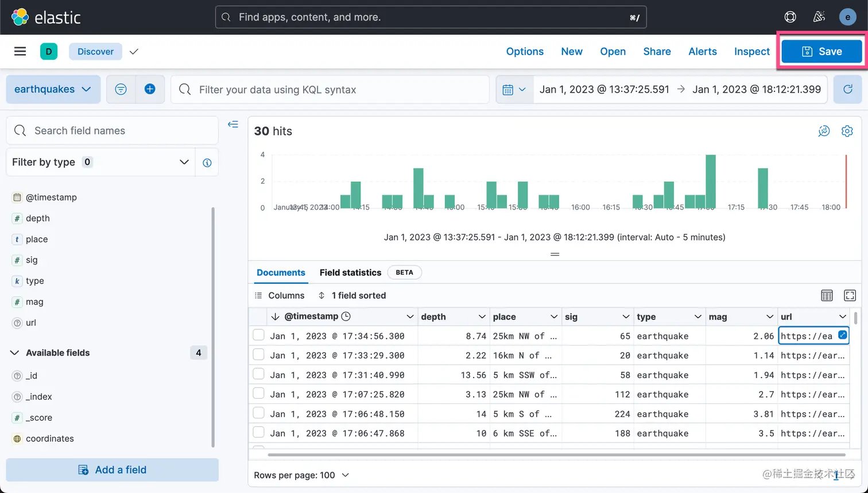Viewport: 868px width, 493px height.
Task: Click the calendar quick date menu
Action: tap(514, 89)
